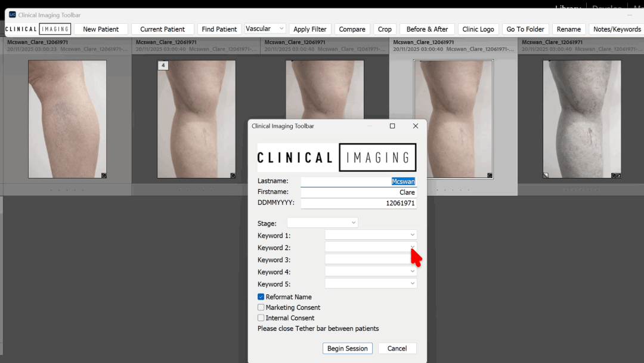Expand the Keyword 3 dropdown
Image resolution: width=644 pixels, height=363 pixels.
tap(371, 259)
